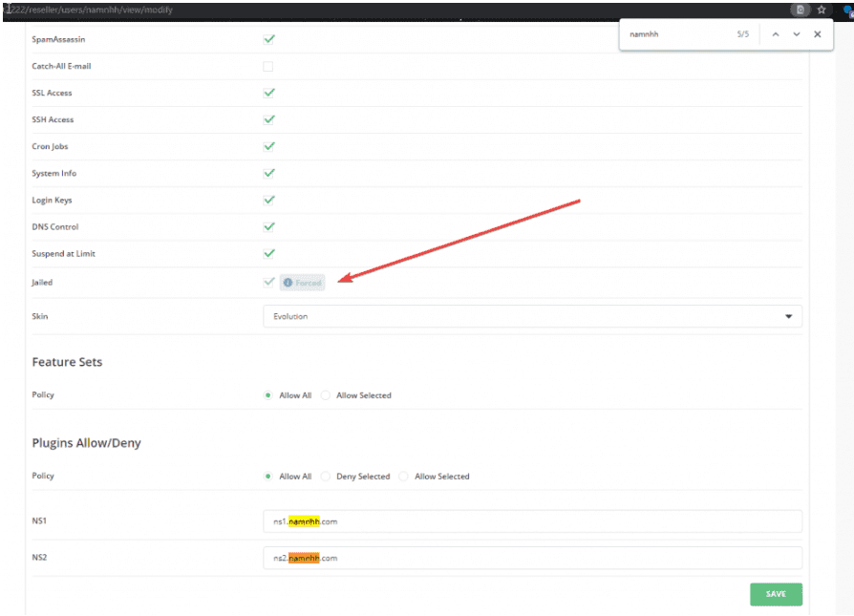This screenshot has width=854, height=616.
Task: Toggle the Cron Jobs checkbox
Action: point(268,147)
